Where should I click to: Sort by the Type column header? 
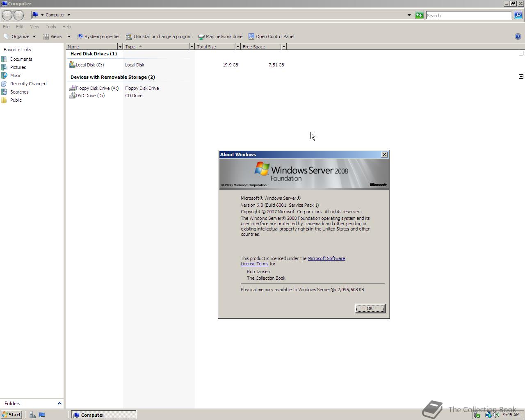pos(156,47)
